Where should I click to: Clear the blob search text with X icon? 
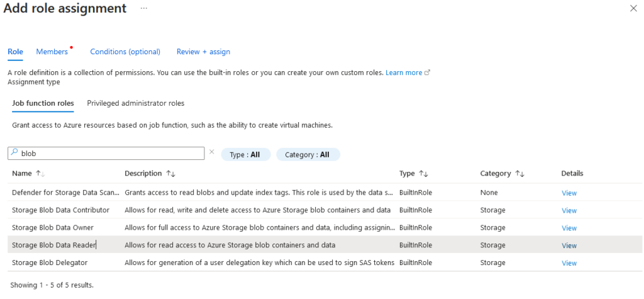(211, 152)
